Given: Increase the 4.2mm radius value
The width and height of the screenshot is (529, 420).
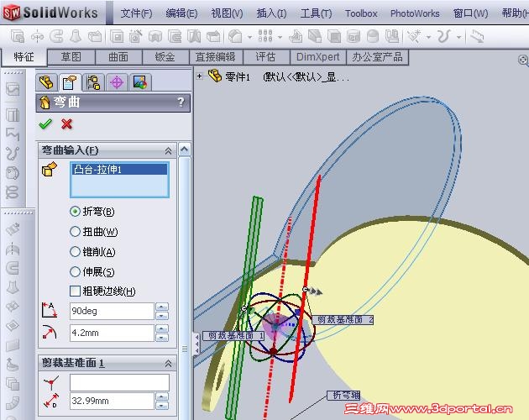Looking at the screenshot, I should 162,328.
